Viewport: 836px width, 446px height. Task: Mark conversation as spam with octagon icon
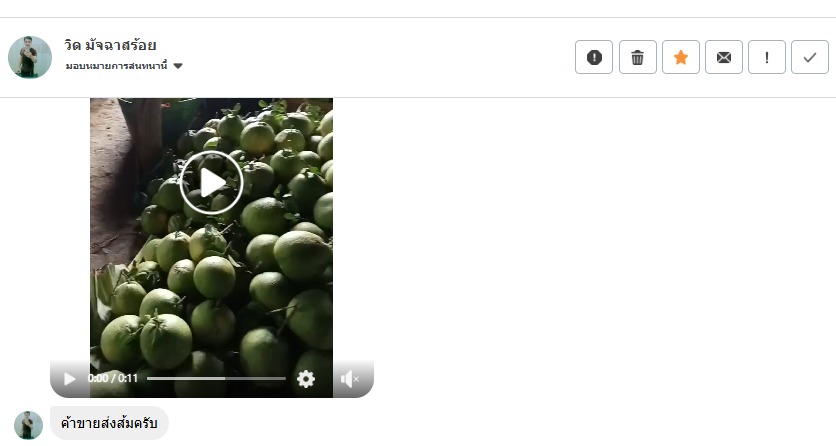[594, 57]
